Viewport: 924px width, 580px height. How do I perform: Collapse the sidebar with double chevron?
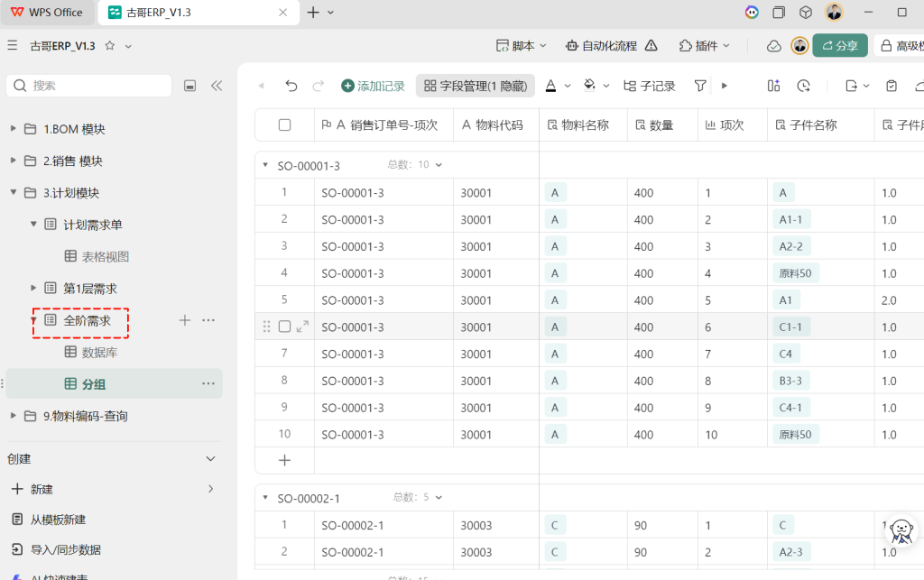(217, 86)
